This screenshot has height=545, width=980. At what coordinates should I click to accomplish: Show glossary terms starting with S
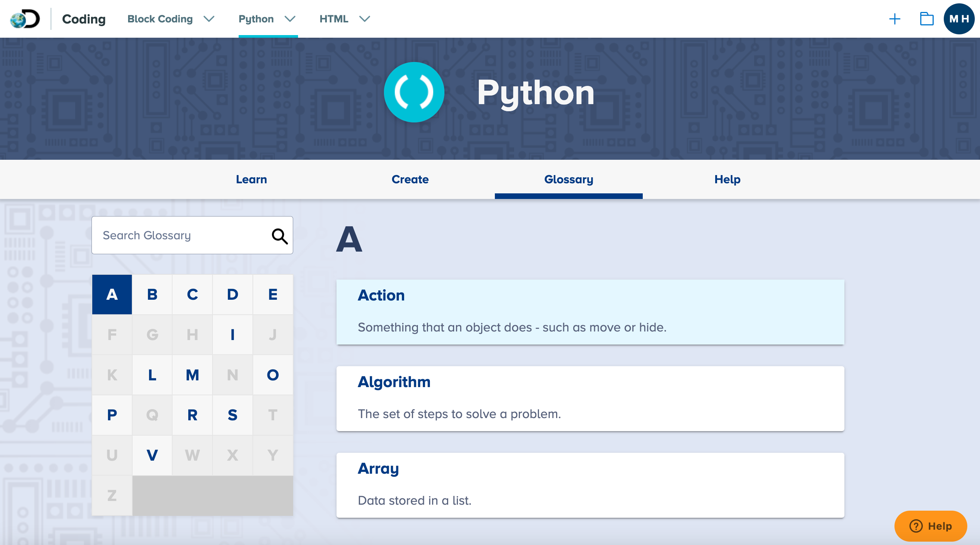click(233, 415)
